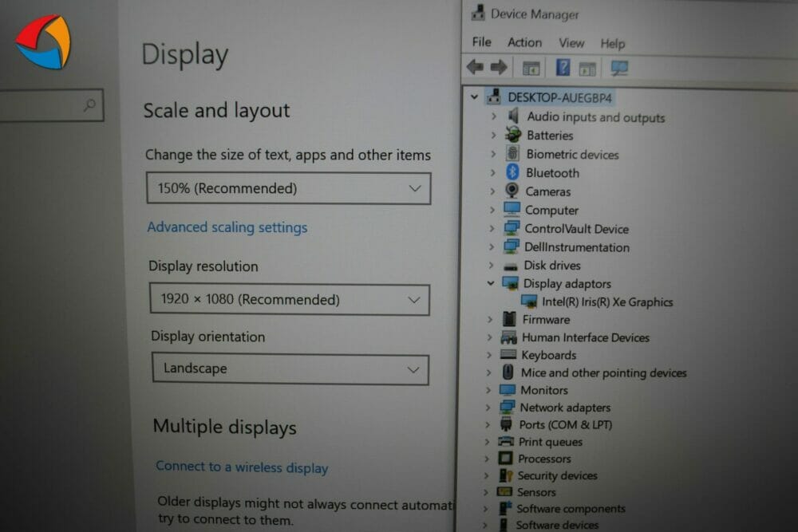Select the Ports (COM & LPT) label
The width and height of the screenshot is (798, 532).
566,424
